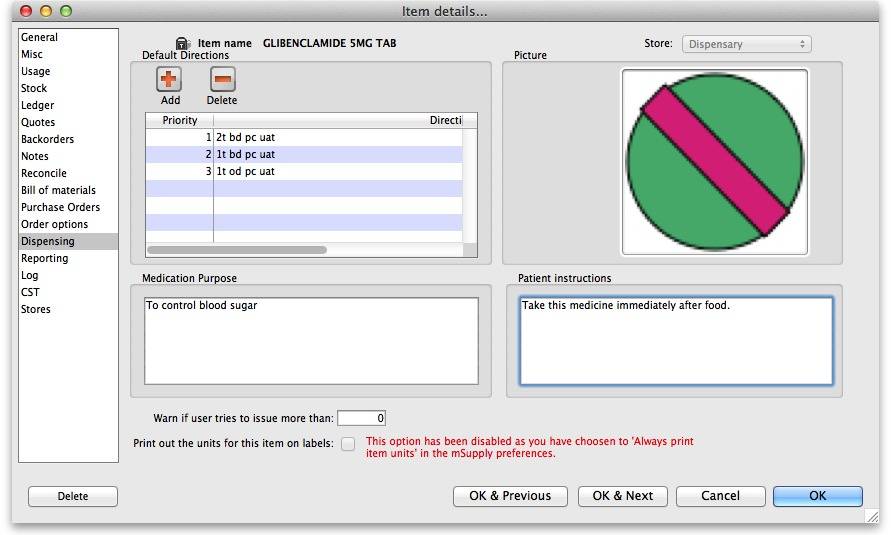Confirm with the OK button
The width and height of the screenshot is (891, 535).
[x=817, y=496]
